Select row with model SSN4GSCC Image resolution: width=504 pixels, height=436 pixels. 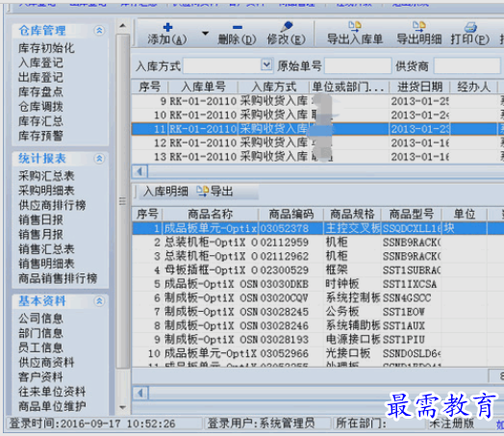click(317, 298)
